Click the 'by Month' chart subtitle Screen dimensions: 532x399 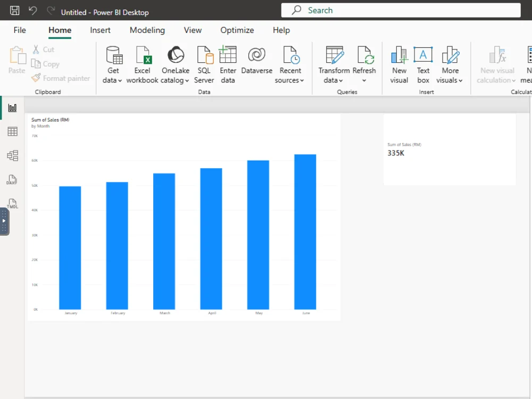40,126
